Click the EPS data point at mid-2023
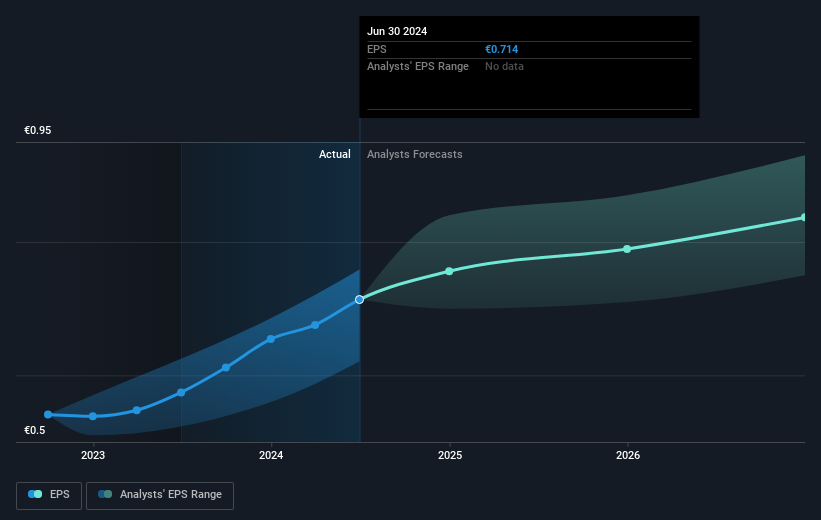 click(x=181, y=392)
